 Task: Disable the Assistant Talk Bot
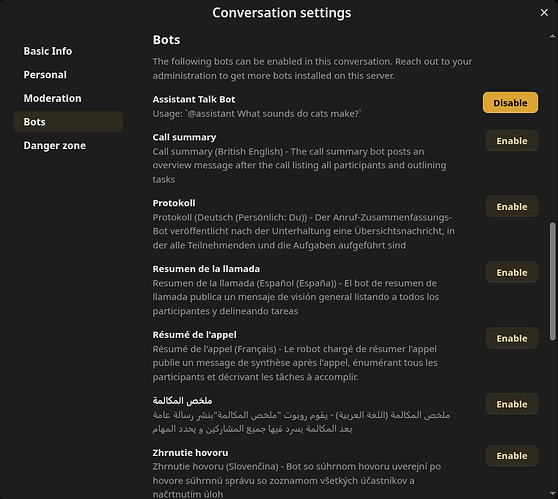[x=510, y=103]
